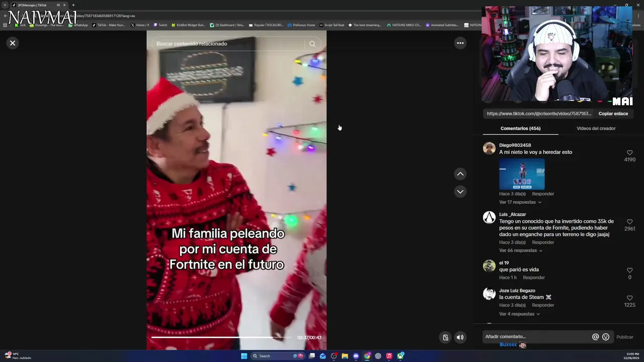Open the emoji picker in comment box

pos(606,337)
